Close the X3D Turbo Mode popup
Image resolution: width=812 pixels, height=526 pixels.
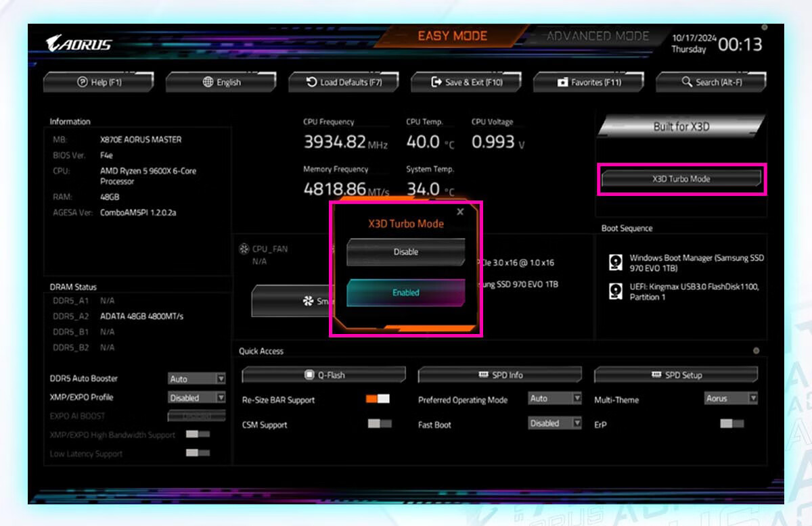460,212
